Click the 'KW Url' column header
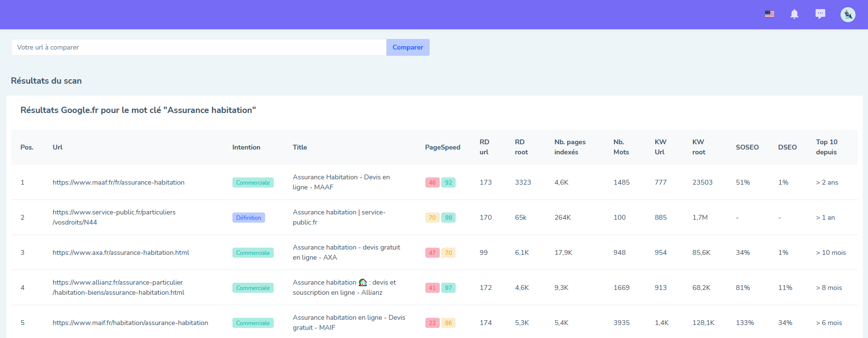Screen dimensions: 868x338 pyautogui.click(x=661, y=147)
